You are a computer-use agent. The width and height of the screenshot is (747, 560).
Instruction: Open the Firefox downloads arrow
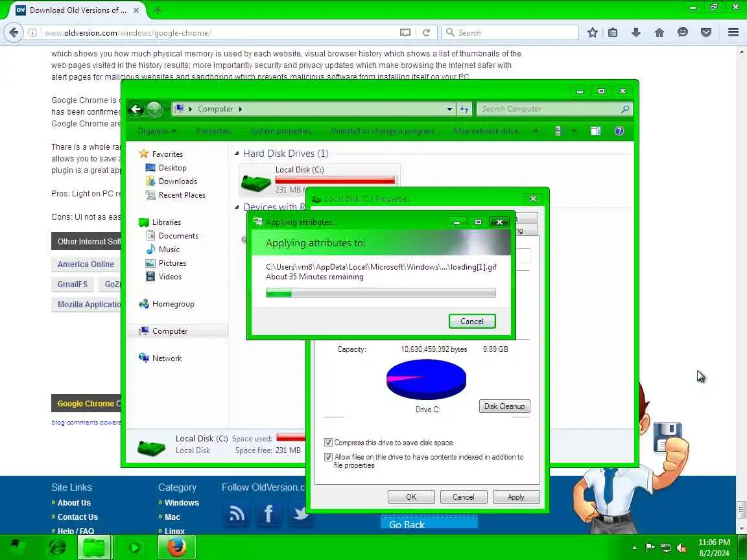click(635, 32)
